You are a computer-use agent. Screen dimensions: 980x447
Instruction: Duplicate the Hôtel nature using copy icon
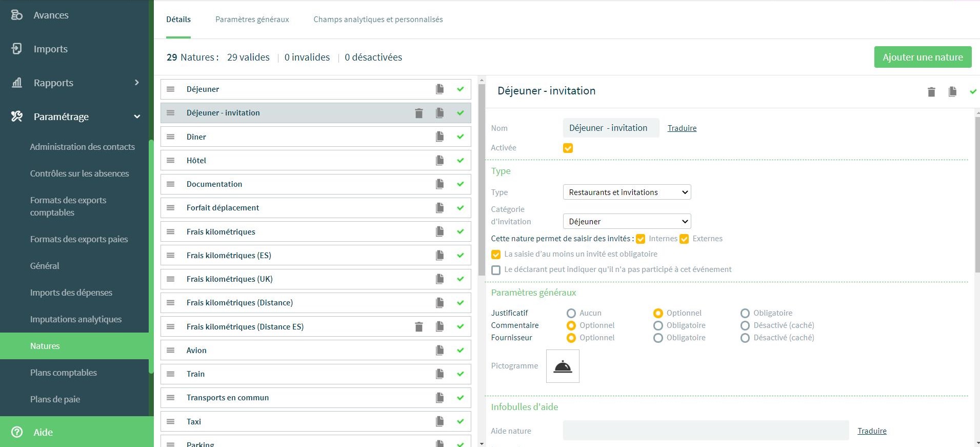(439, 160)
